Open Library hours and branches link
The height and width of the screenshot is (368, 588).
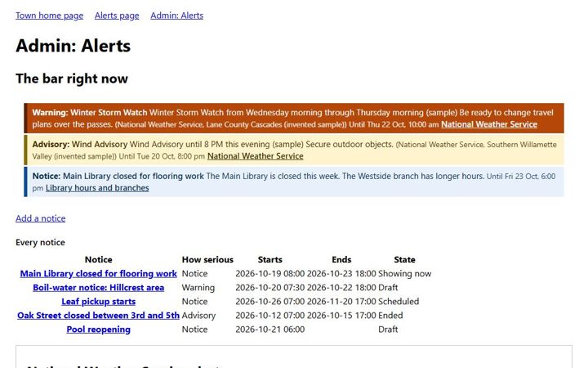(97, 188)
